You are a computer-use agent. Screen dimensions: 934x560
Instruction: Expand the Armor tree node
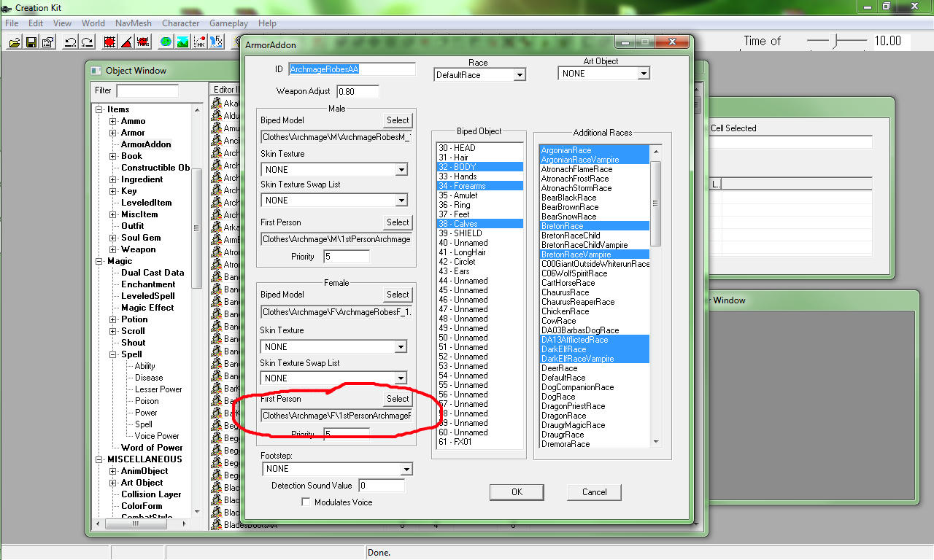tap(113, 133)
